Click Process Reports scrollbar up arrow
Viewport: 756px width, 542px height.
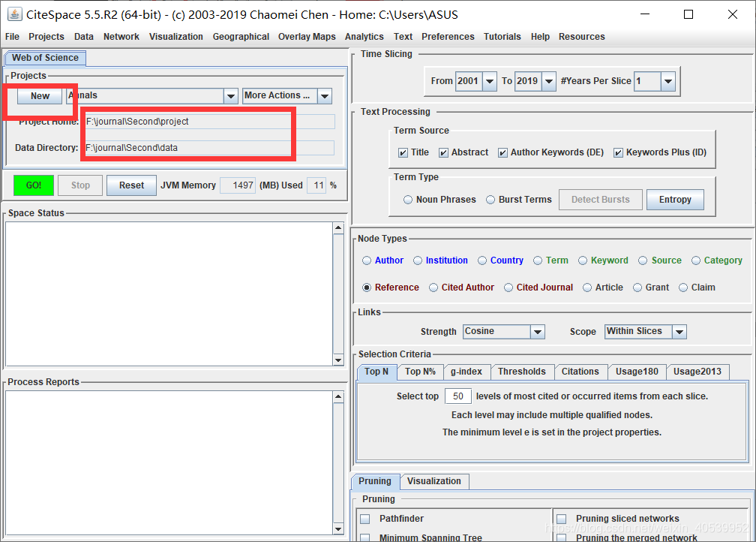pyautogui.click(x=338, y=396)
